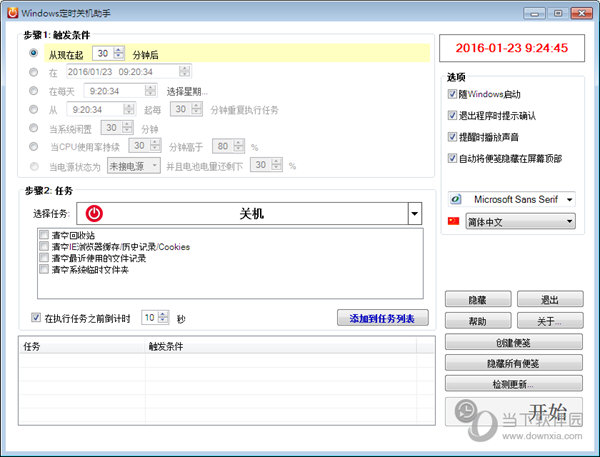This screenshot has height=457, width=600.
Task: Open the 简体中文 language dropdown
Action: click(520, 222)
